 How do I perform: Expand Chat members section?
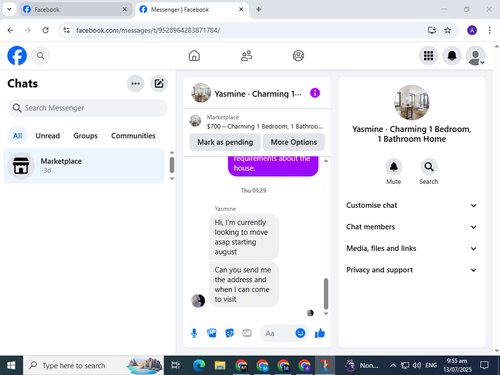411,227
